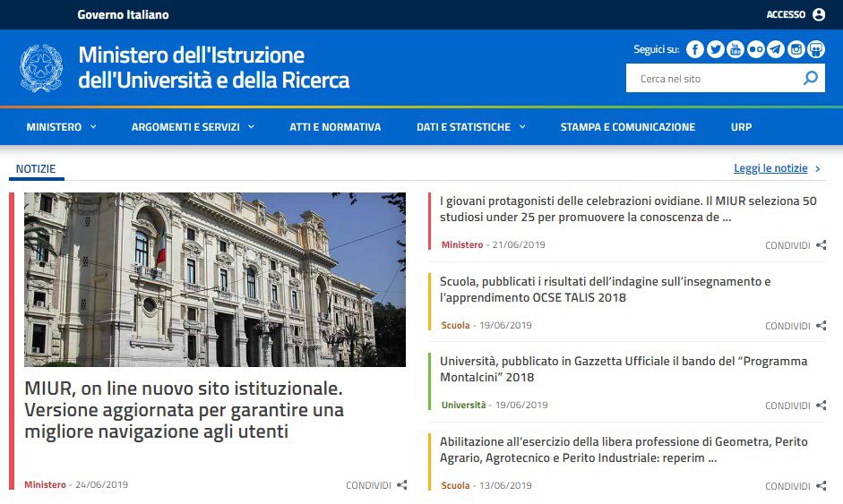Click the Ministero tag dated 24/06/2019
Screen dimensions: 843x504
pyautogui.click(x=45, y=484)
